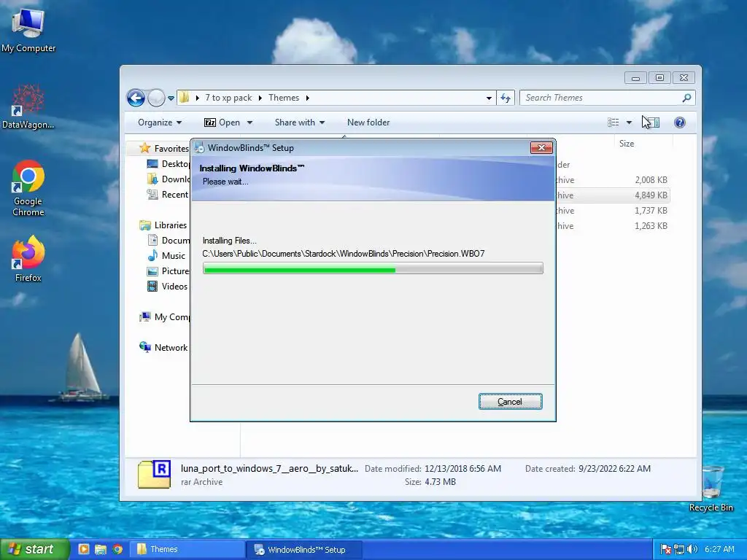Click the folder quick launch icon
This screenshot has width=747, height=560.
click(x=101, y=549)
